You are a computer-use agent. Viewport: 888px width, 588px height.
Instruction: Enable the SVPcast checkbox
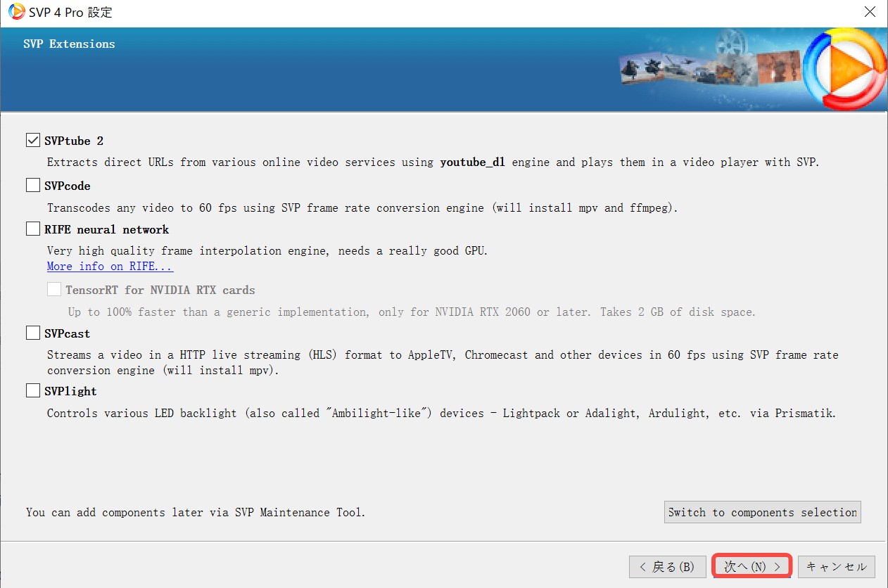click(33, 333)
